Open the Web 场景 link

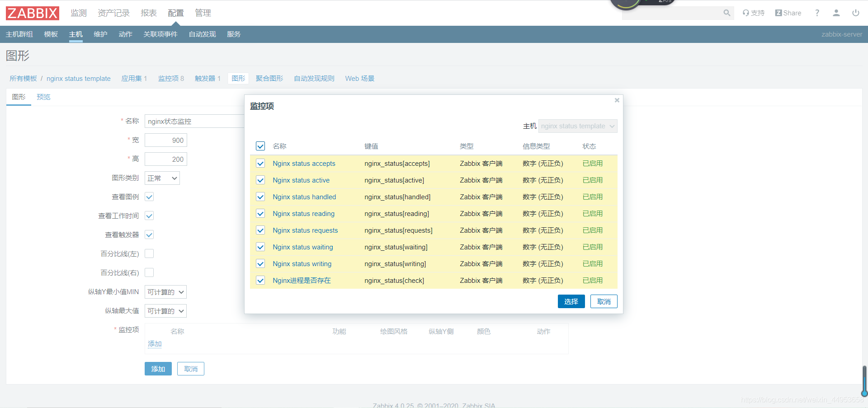coord(360,79)
